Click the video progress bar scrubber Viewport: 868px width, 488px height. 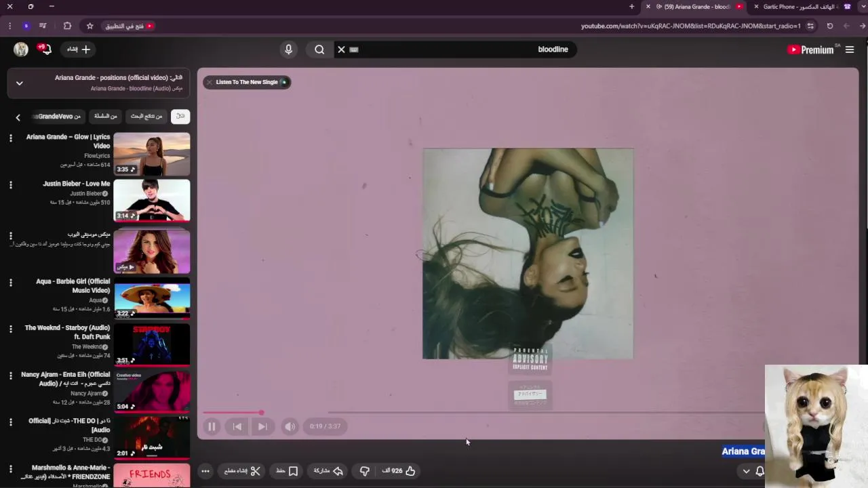(261, 412)
